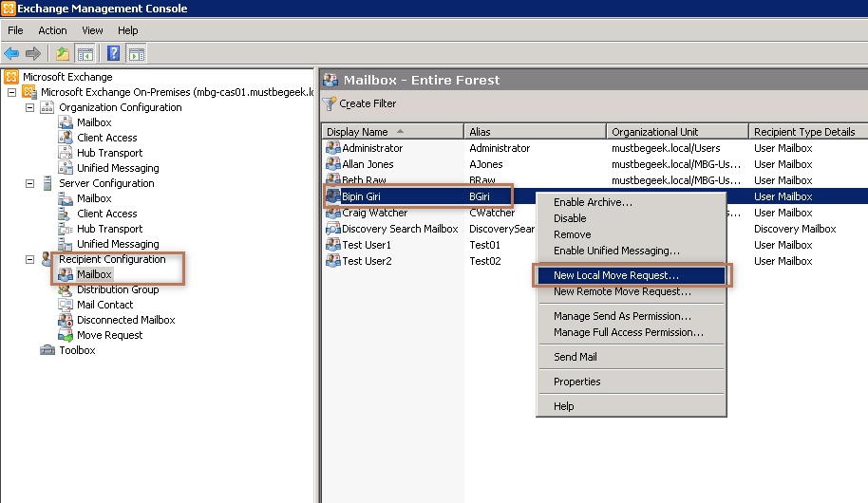868x503 pixels.
Task: Click the Back arrow toolbar icon
Action: pyautogui.click(x=11, y=54)
